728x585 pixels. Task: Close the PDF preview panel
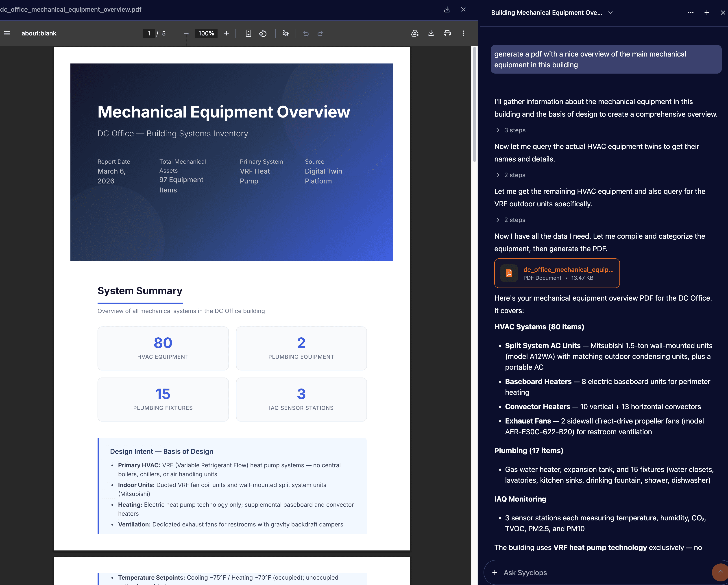(x=463, y=9)
